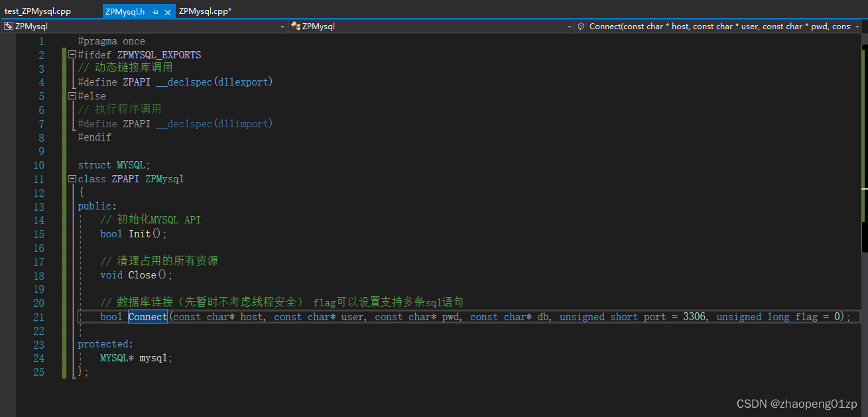Image resolution: width=868 pixels, height=417 pixels.
Task: Click default port value 3306
Action: pos(694,317)
